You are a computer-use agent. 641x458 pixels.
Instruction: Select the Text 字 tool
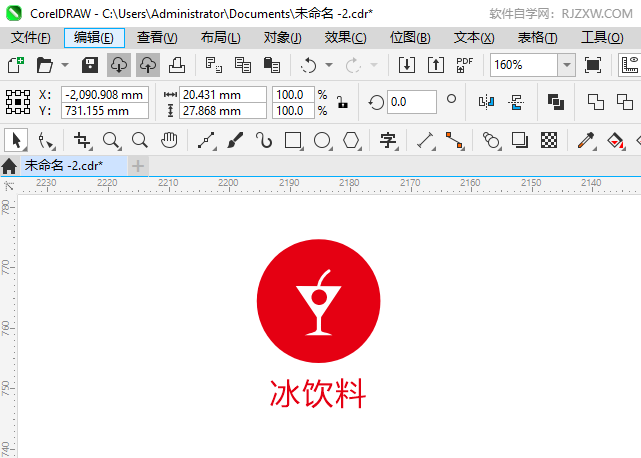[388, 140]
